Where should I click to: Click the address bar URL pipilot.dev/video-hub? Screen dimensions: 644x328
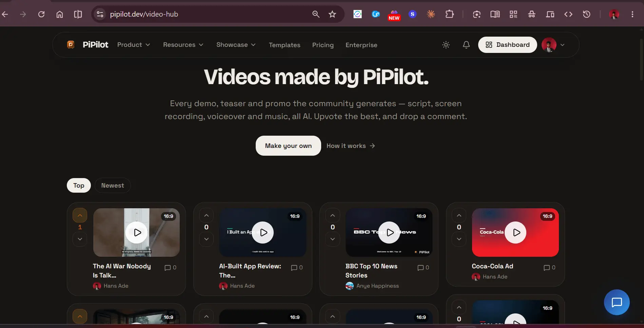coord(144,14)
